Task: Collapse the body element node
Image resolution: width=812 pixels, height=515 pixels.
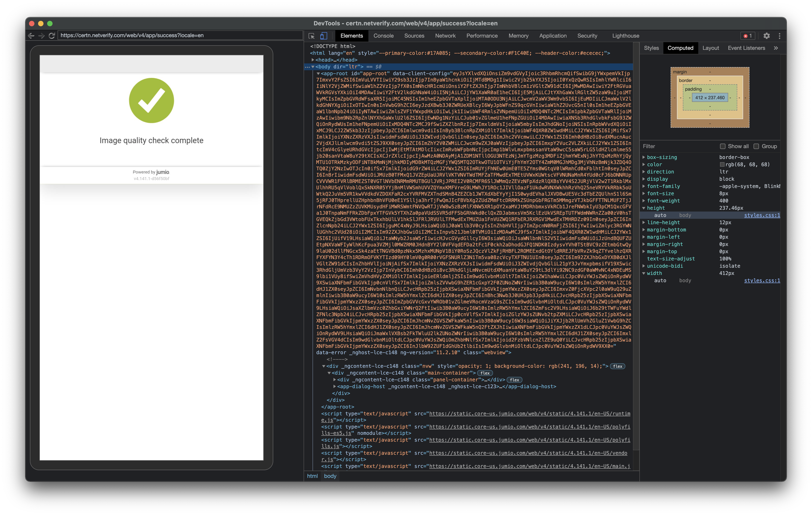Action: click(313, 67)
